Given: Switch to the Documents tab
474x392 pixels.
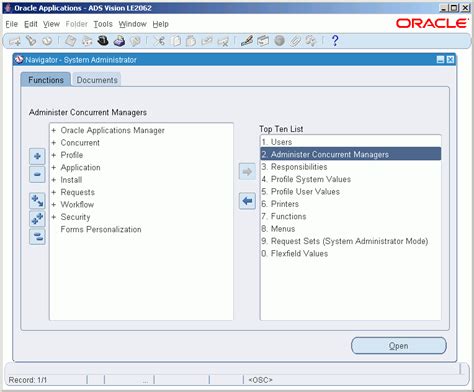Looking at the screenshot, I should (x=97, y=80).
